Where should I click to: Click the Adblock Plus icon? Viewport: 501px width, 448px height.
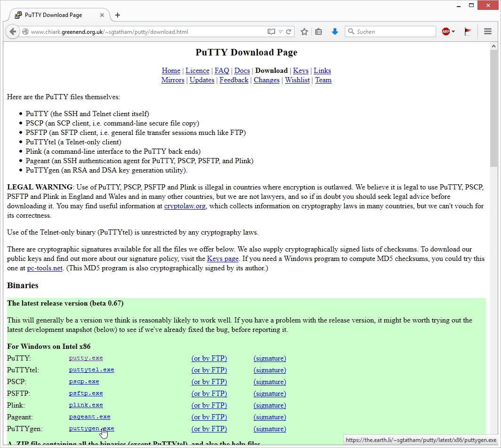pos(445,31)
